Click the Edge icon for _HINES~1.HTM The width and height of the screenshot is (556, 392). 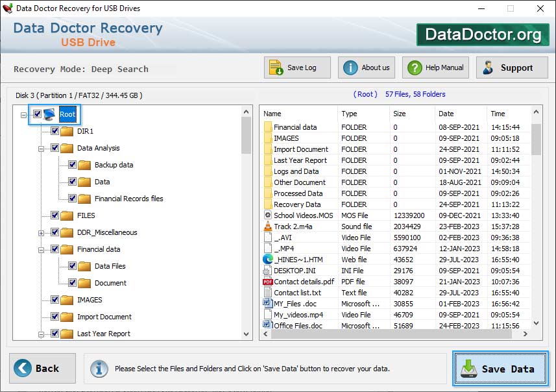pyautogui.click(x=268, y=260)
